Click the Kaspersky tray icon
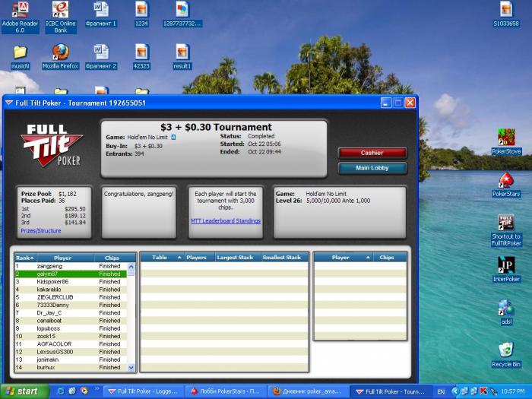Viewport: 532px width, 399px height. pos(483,391)
